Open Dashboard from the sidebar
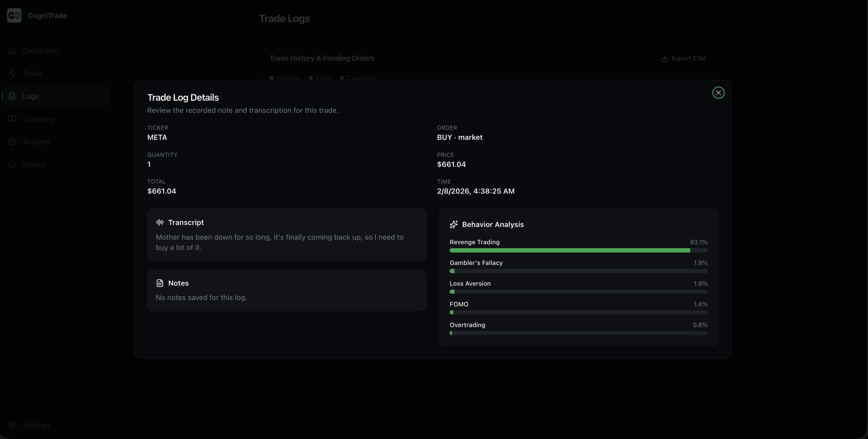The width and height of the screenshot is (868, 439). tap(40, 51)
